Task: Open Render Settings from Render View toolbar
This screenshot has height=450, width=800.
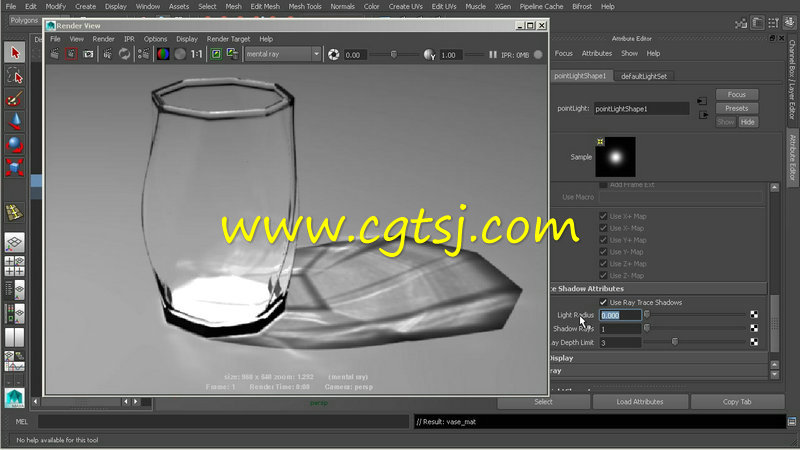Action: pos(144,54)
